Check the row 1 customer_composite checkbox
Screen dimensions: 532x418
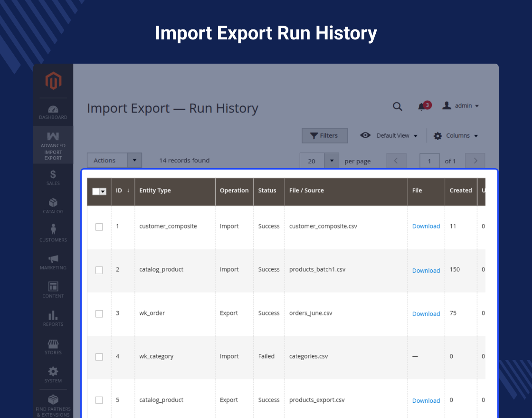pyautogui.click(x=99, y=227)
